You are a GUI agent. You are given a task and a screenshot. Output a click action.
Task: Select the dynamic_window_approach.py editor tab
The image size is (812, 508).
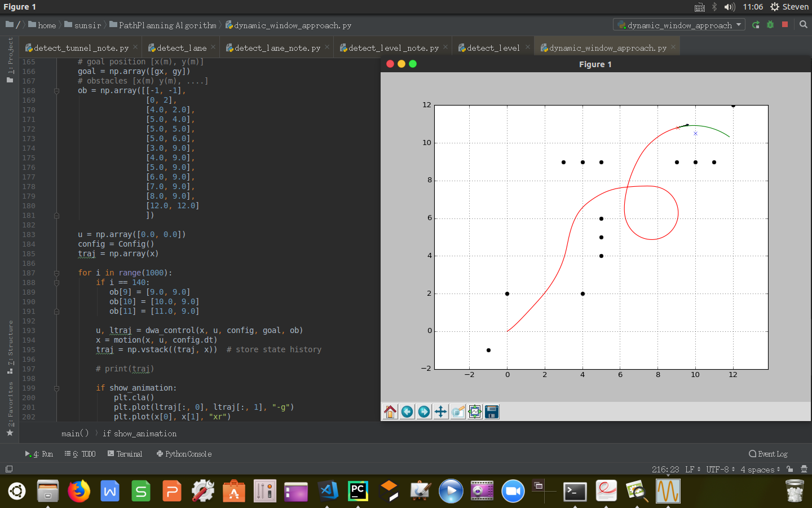point(607,48)
